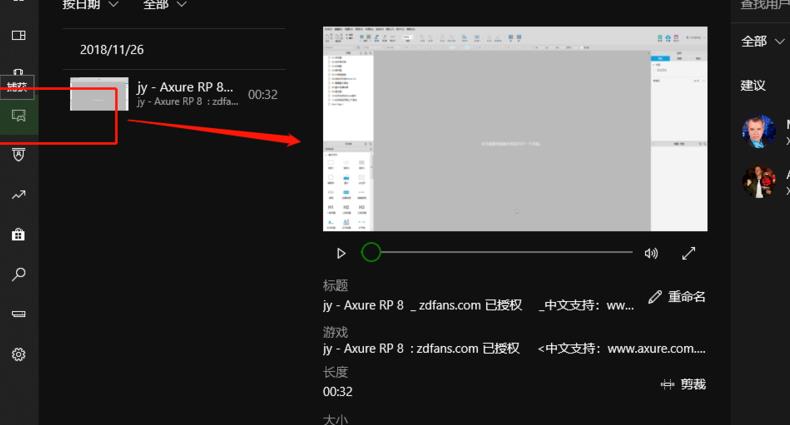Mute the video volume speaker icon
Viewport: 790px width, 425px height.
(x=651, y=254)
